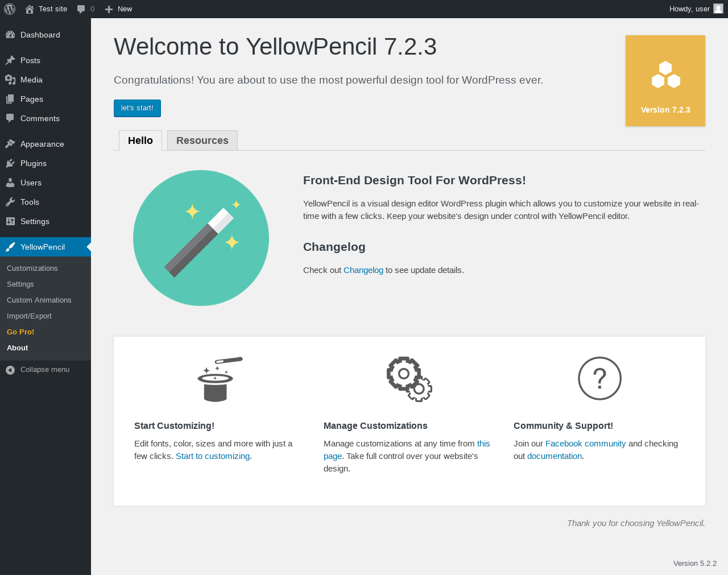Click the Appearance paintbrush icon

tap(10, 144)
